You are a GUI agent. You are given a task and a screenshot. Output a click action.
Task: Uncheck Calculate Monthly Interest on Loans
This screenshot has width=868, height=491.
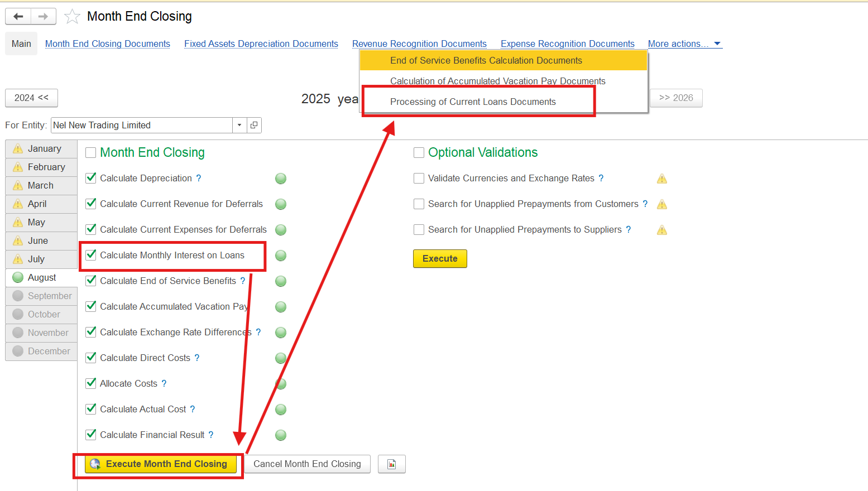(91, 255)
